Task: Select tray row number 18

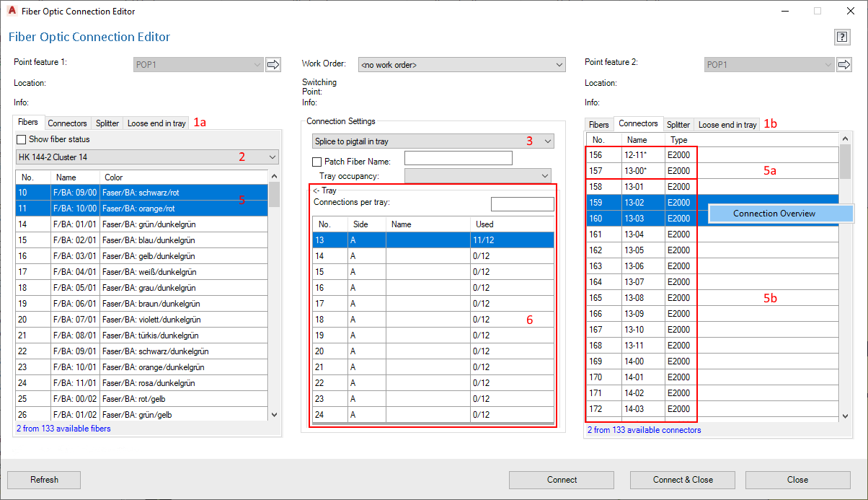Action: coord(433,320)
